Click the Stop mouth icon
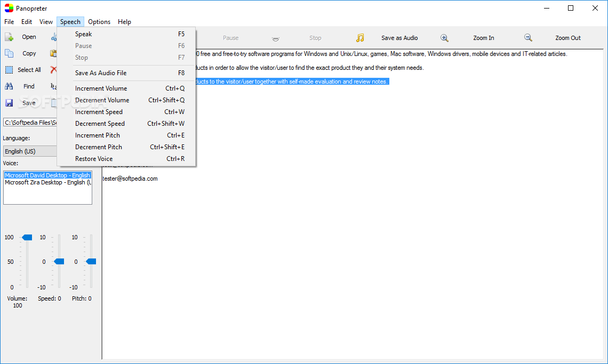This screenshot has width=608, height=364. point(276,39)
